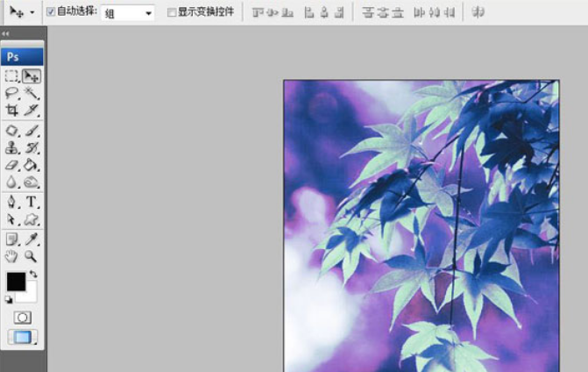Click distribute horizontal centers button

[435, 13]
